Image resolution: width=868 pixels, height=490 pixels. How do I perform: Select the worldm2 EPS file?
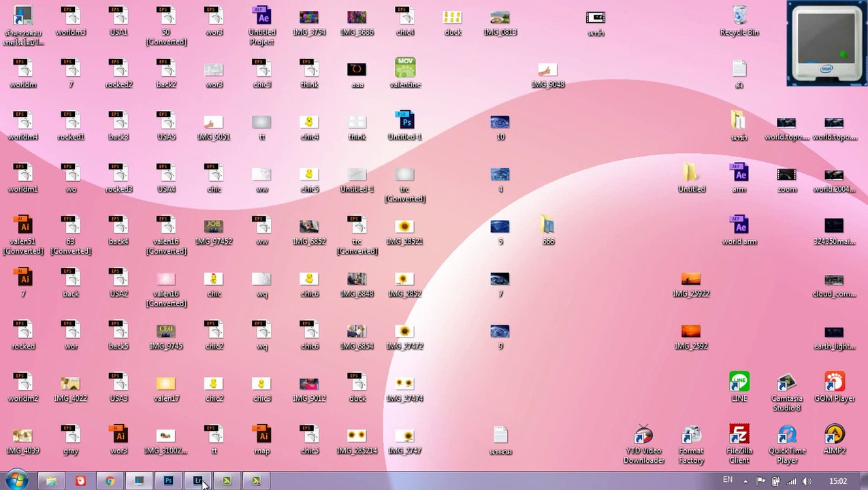23,387
